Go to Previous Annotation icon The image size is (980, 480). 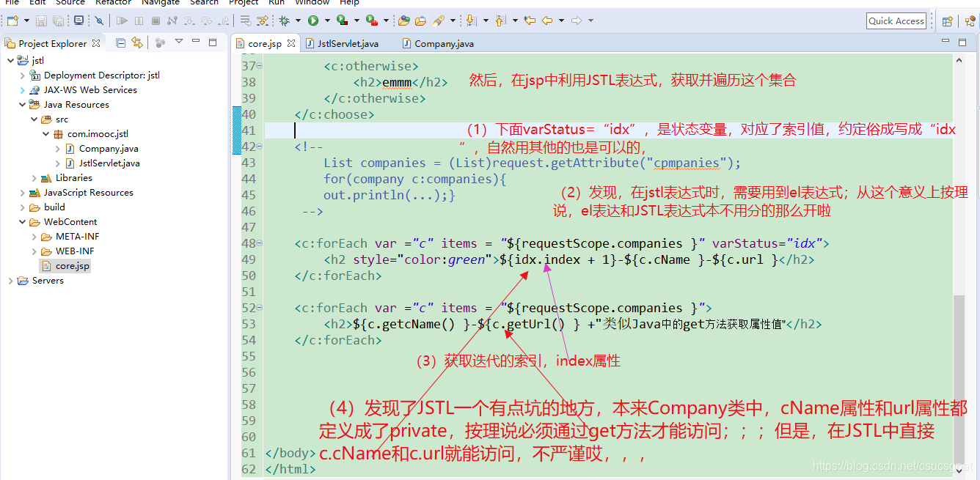500,21
